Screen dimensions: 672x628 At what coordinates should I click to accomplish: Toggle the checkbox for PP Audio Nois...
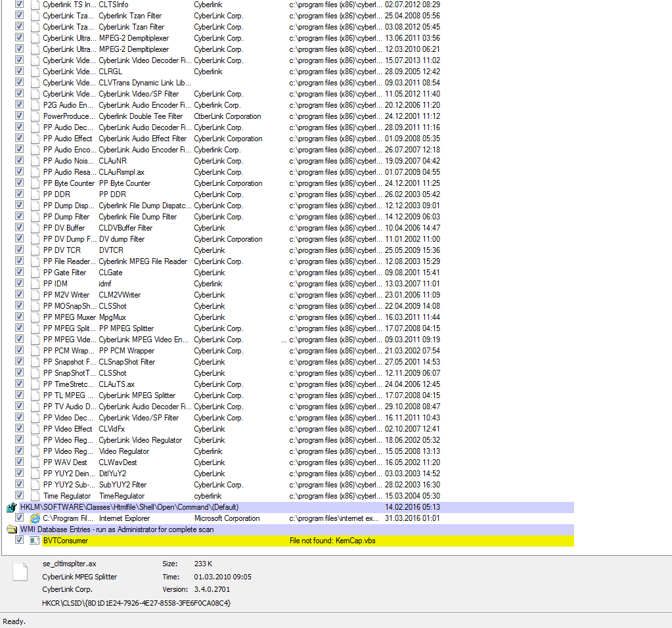[x=19, y=160]
